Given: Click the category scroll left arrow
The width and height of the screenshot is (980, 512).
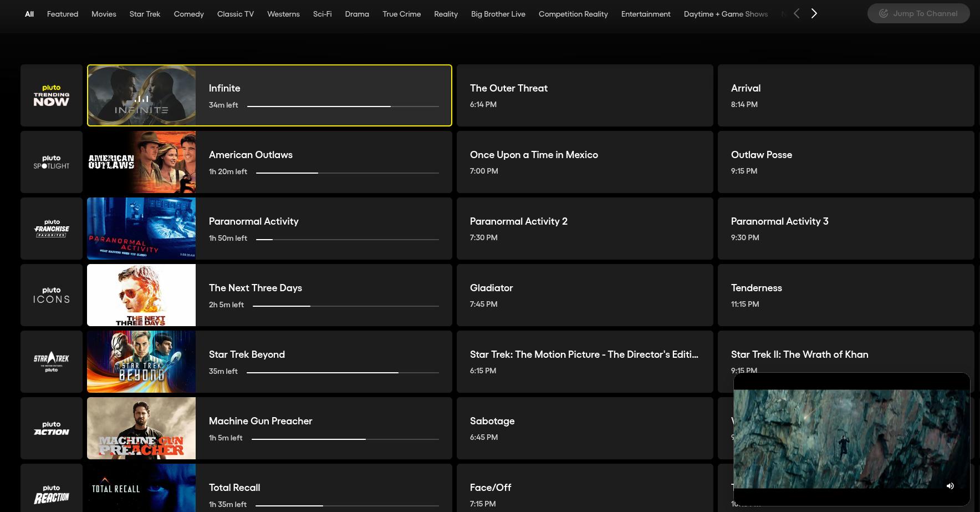Looking at the screenshot, I should (797, 13).
